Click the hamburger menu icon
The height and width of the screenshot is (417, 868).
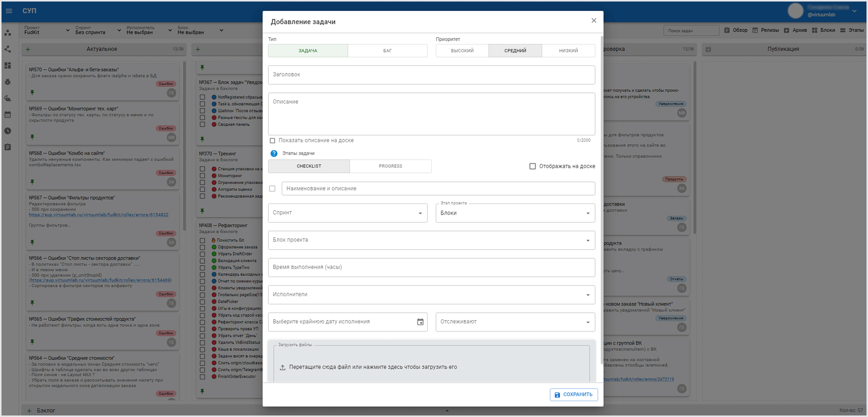click(9, 11)
